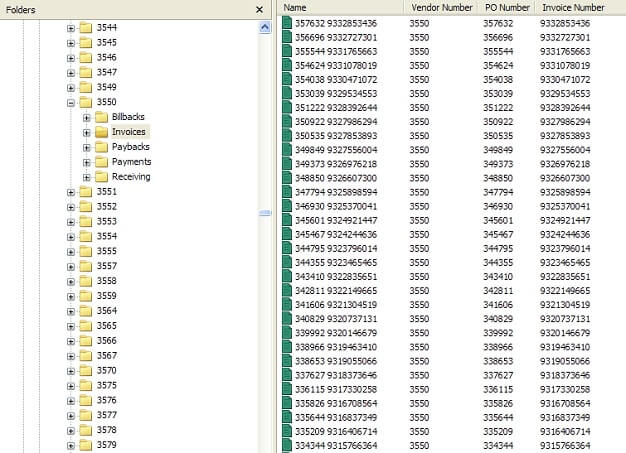Click file icon for 356696 9332727301
This screenshot has height=453, width=626.
[x=287, y=37]
